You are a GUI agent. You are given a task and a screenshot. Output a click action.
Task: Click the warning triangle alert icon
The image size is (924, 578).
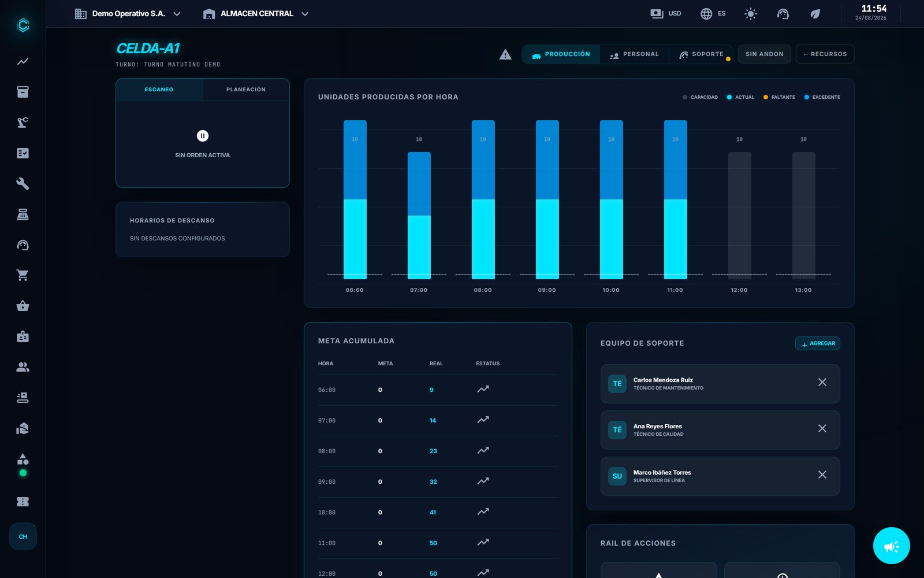505,54
